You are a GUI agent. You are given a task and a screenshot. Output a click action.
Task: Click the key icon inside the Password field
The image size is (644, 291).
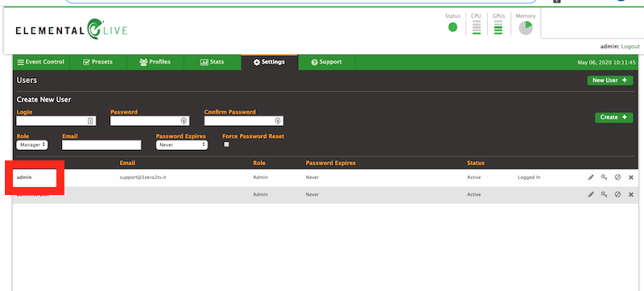[184, 121]
